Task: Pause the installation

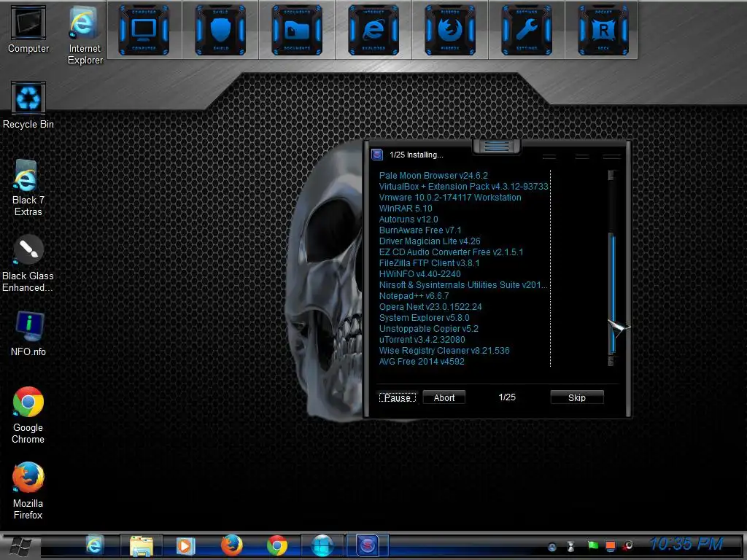Action: pyautogui.click(x=398, y=397)
